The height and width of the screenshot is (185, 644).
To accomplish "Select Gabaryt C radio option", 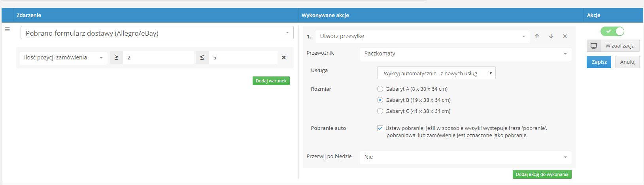I will [x=380, y=111].
